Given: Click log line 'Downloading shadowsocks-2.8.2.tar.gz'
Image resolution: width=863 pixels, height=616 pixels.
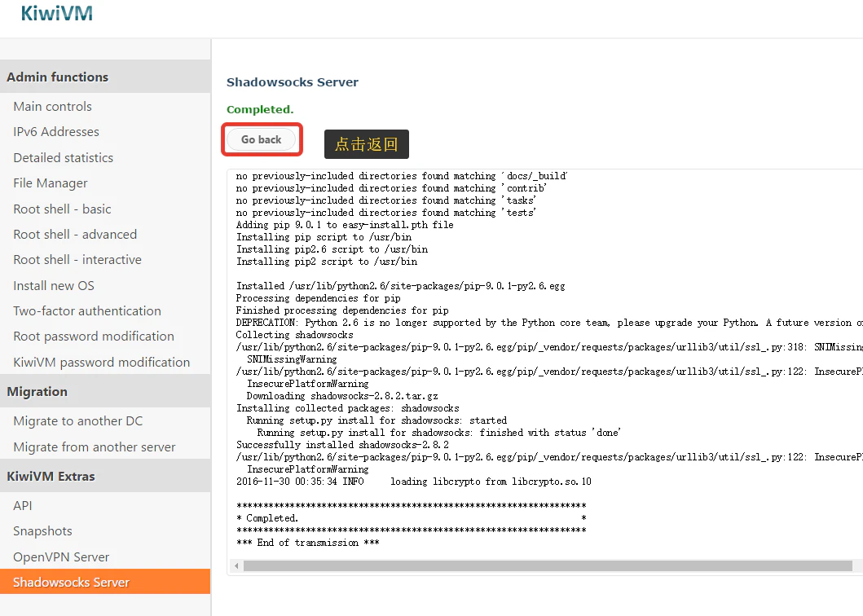Looking at the screenshot, I should 342,396.
